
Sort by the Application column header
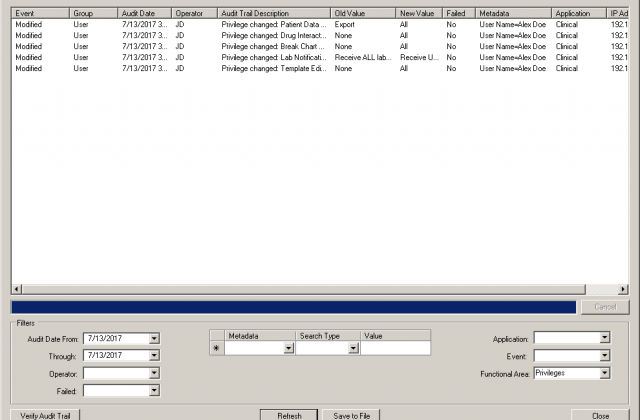pos(579,13)
